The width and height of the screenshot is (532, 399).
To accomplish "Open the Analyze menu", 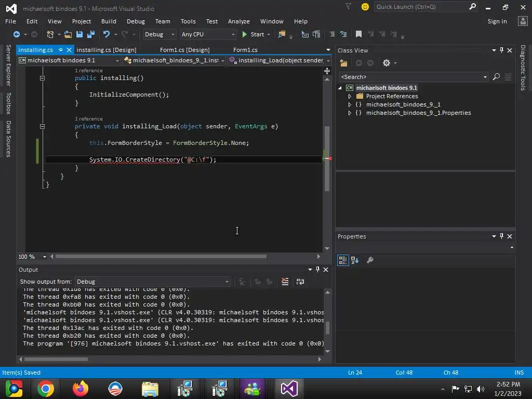I will coord(239,21).
